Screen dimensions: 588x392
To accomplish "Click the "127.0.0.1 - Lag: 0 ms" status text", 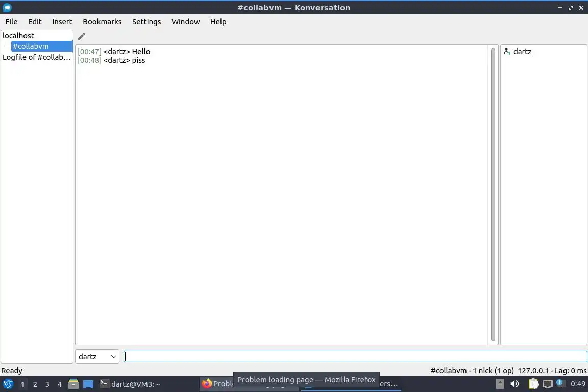I will [552, 371].
